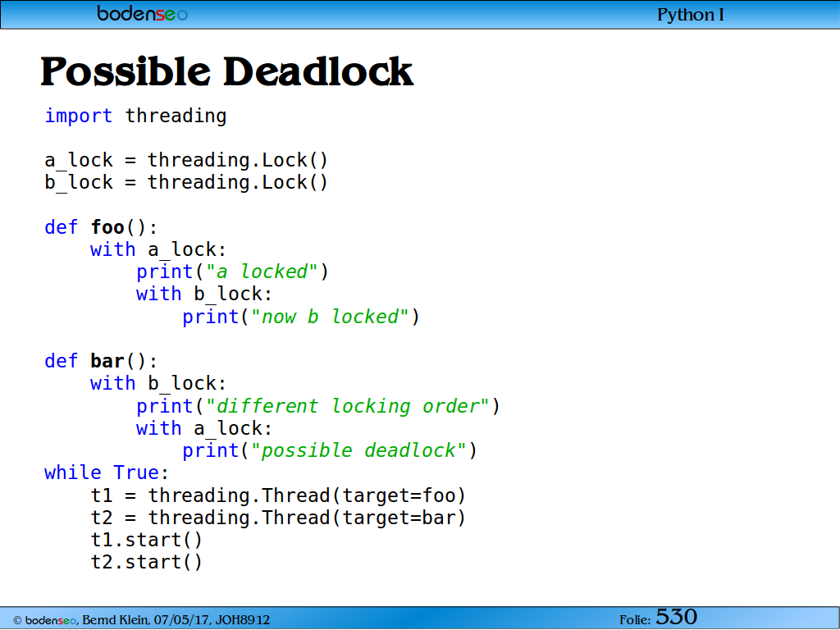Click 'with a_lock:' inside bar
This screenshot has width=840, height=630.
click(204, 428)
